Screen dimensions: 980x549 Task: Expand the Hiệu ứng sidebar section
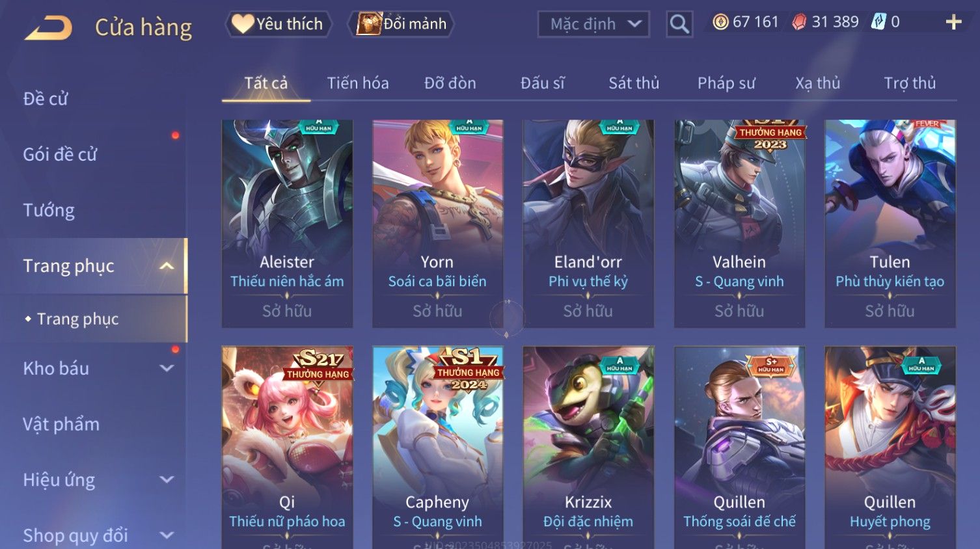pyautogui.click(x=167, y=480)
